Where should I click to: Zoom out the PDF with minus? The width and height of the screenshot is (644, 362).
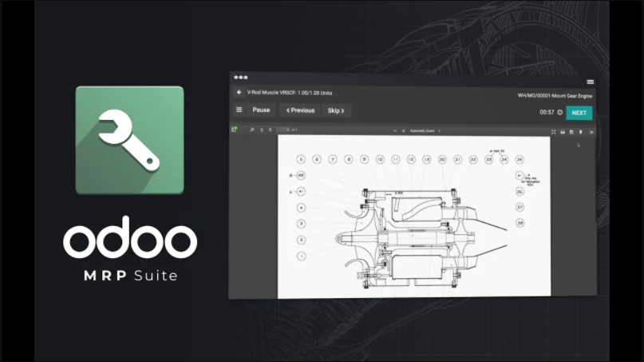coord(395,131)
